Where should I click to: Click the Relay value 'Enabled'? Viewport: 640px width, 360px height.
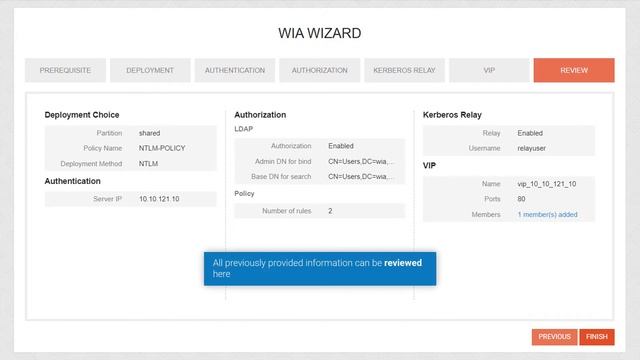pos(530,133)
